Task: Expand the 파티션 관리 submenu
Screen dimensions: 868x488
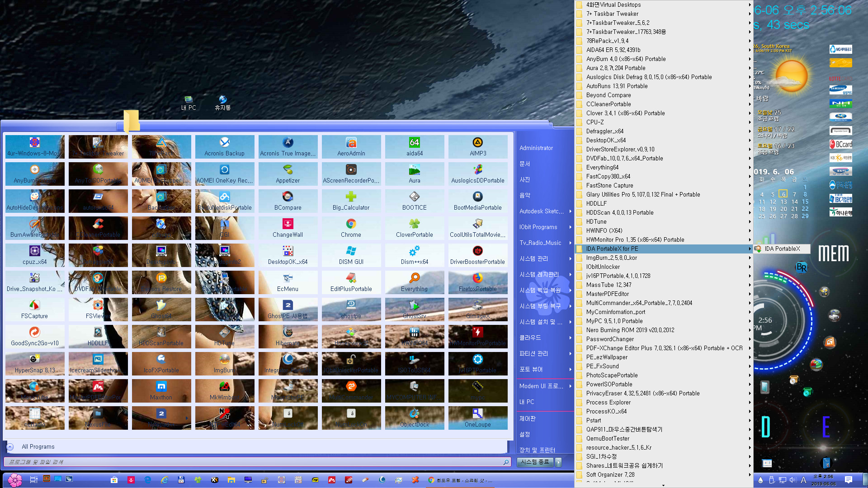Action: (545, 353)
